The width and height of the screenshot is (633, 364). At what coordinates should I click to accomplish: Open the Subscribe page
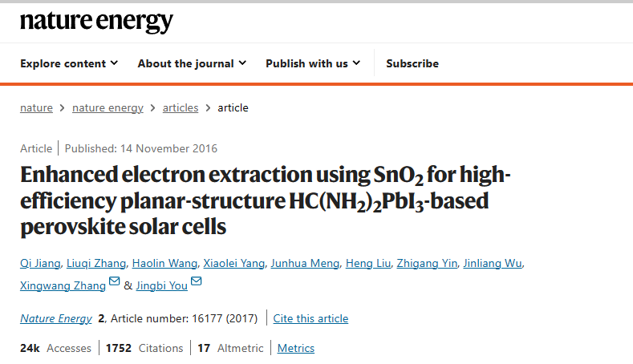point(412,63)
